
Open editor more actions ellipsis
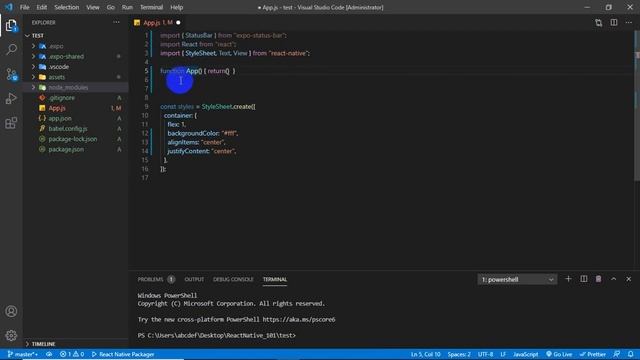pos(629,23)
